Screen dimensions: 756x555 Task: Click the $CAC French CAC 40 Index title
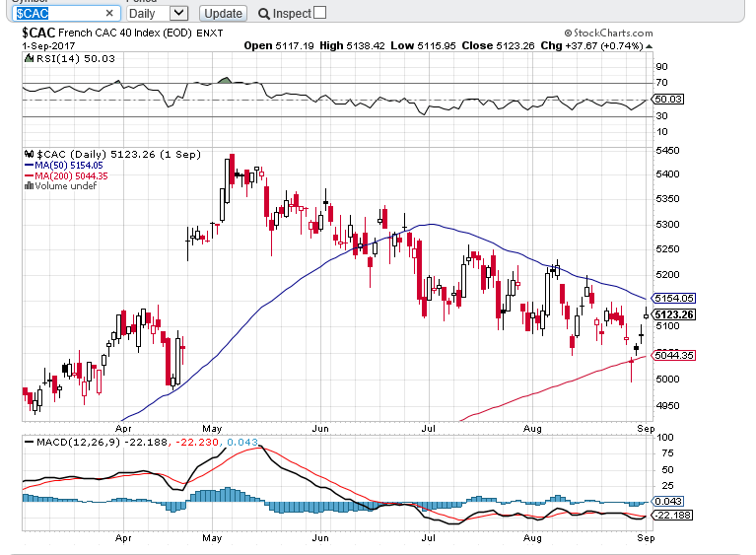[x=106, y=33]
